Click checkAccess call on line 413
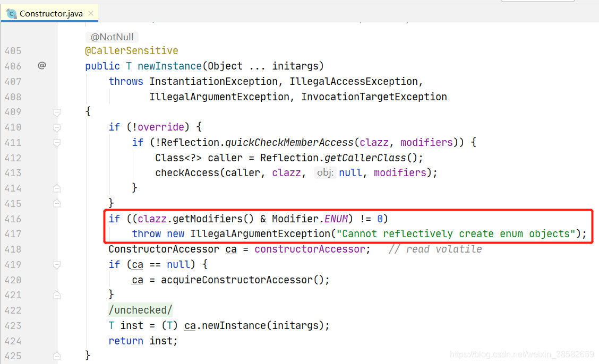Screen dimensions: 599x364 click(187, 173)
